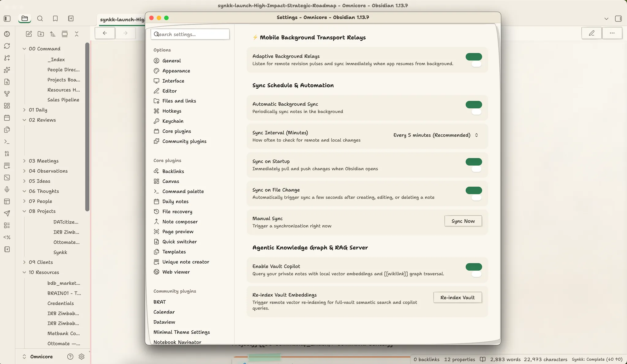Image resolution: width=627 pixels, height=364 pixels.
Task: Open the search magnifier tab icon
Action: 40,19
